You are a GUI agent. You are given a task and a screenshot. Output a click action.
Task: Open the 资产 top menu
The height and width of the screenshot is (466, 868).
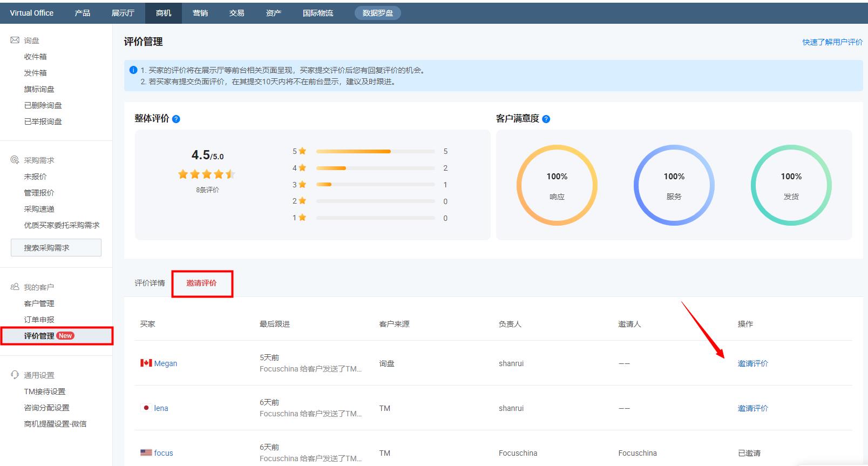[274, 13]
